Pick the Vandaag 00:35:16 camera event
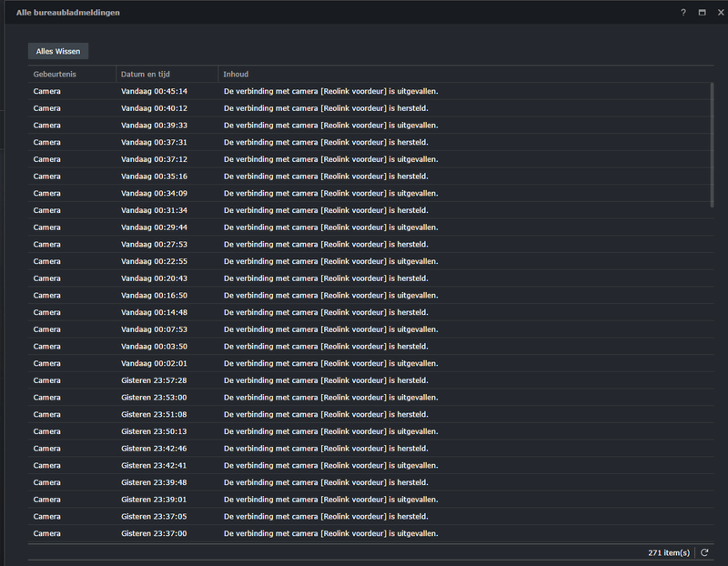Viewport: 728px width, 566px height. (x=364, y=177)
